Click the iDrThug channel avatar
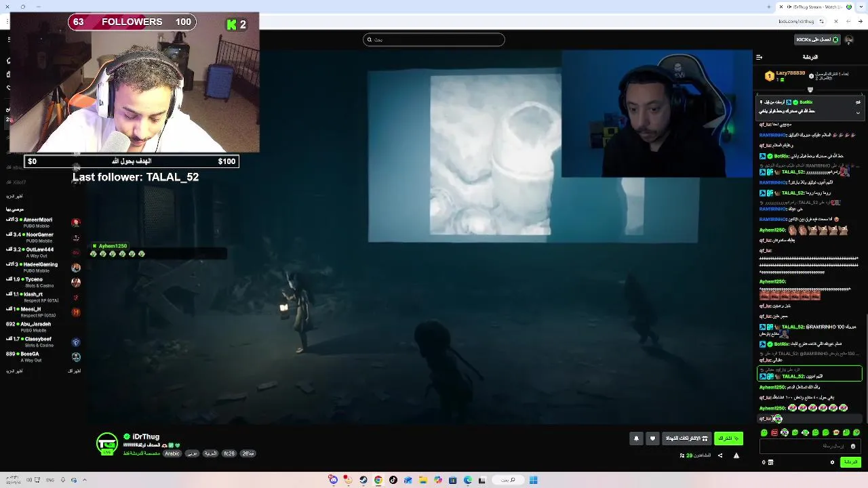This screenshot has height=488, width=868. pos(106,443)
